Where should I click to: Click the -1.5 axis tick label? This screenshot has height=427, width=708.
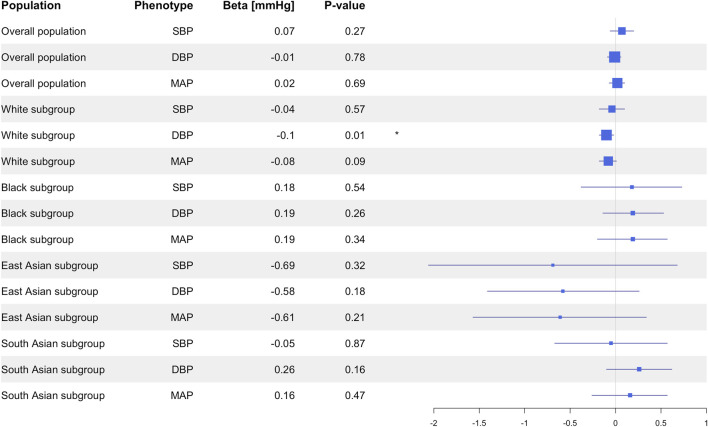pos(479,423)
